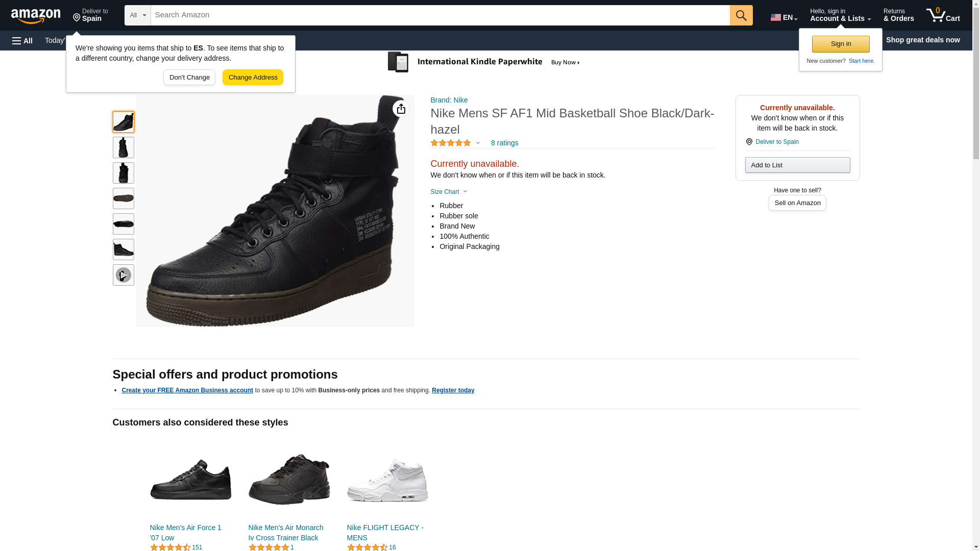Select the second shoe thumbnail image
This screenshot has height=551, width=980.
tap(124, 147)
